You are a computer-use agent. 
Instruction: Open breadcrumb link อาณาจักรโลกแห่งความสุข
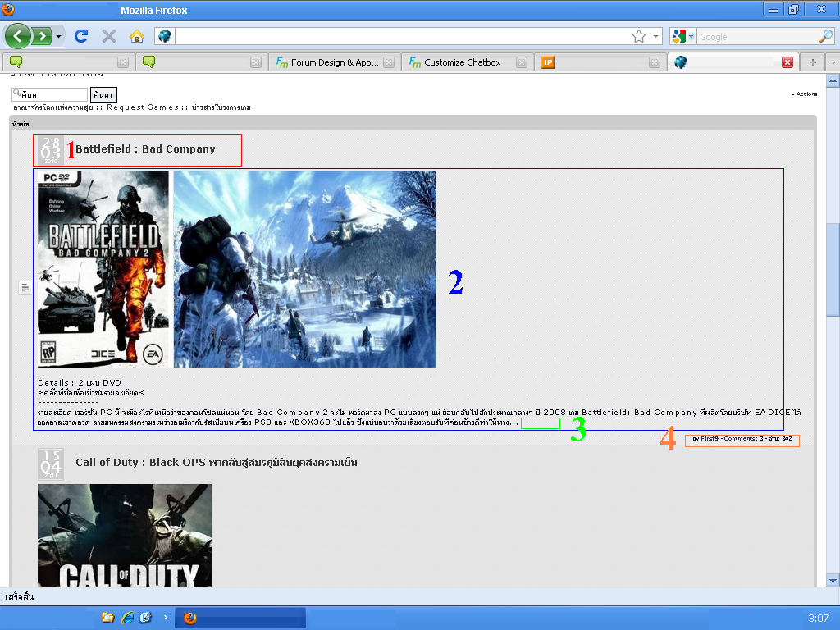[x=53, y=107]
